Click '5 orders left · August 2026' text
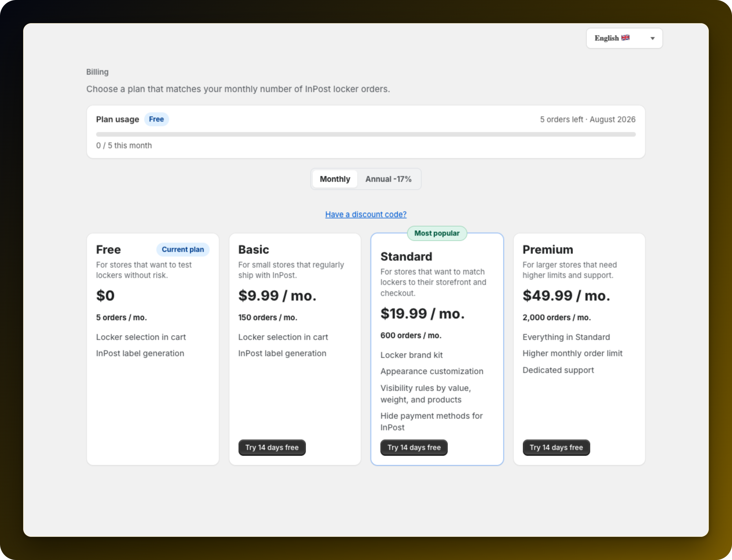Image resolution: width=732 pixels, height=560 pixels. point(588,119)
